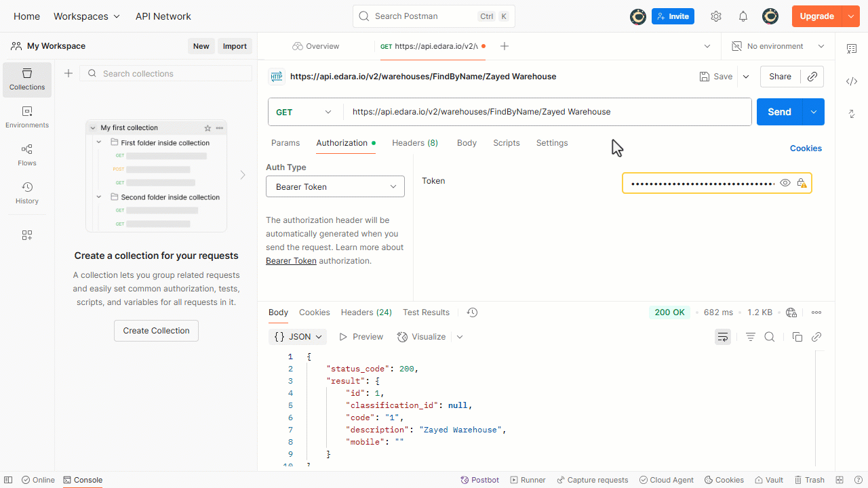868x488 pixels.
Task: Toggle the wrap lines button in response
Action: point(723,337)
